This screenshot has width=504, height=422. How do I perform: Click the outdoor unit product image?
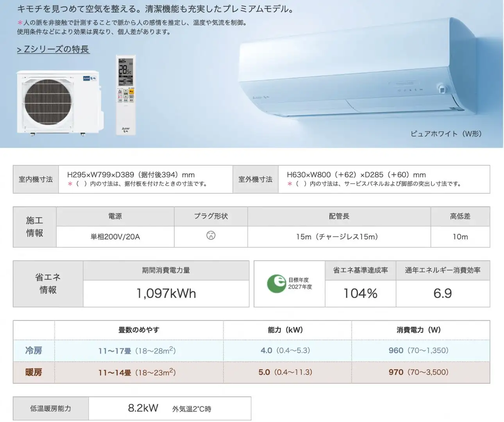pos(60,103)
